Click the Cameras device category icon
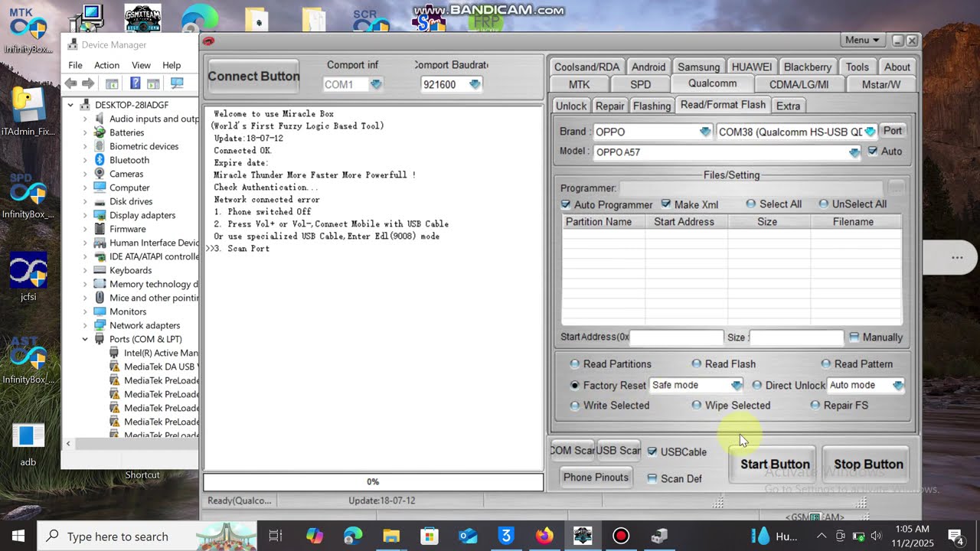 100,174
